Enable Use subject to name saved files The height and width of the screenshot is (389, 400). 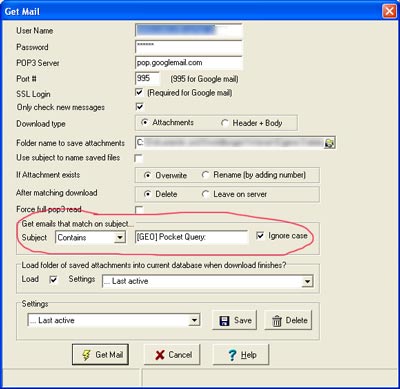pos(139,158)
